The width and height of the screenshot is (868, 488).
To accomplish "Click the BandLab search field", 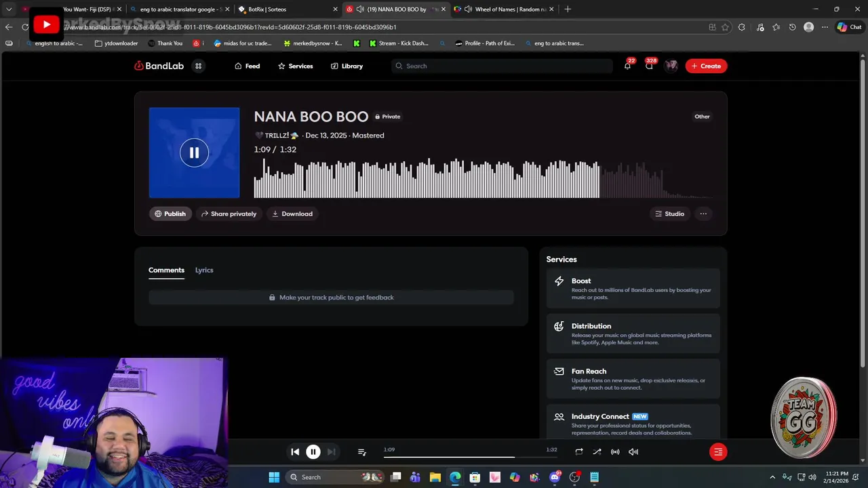I will (502, 66).
